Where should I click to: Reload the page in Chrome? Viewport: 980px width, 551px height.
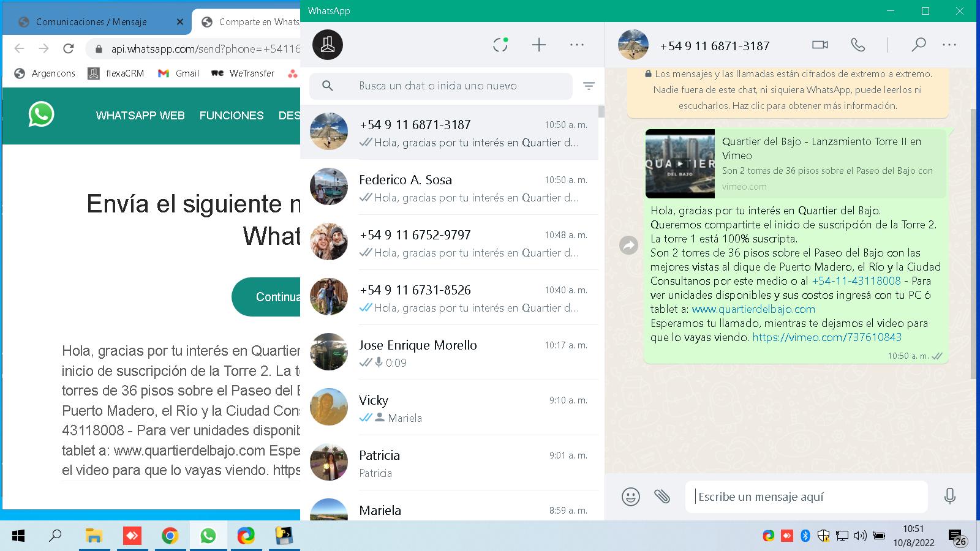point(69,48)
